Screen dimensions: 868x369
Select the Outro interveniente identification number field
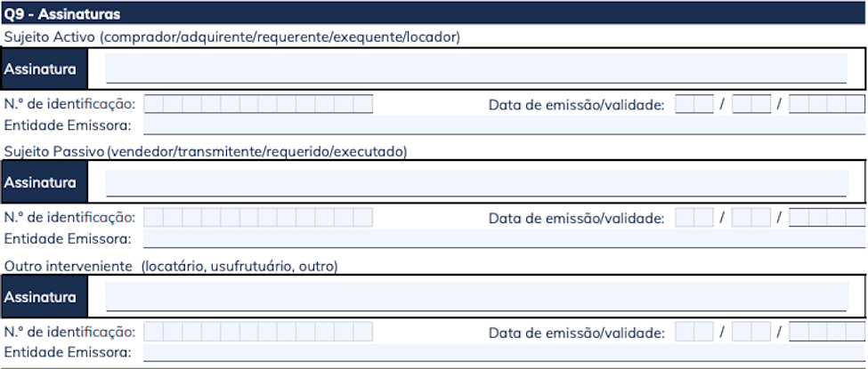click(x=258, y=333)
